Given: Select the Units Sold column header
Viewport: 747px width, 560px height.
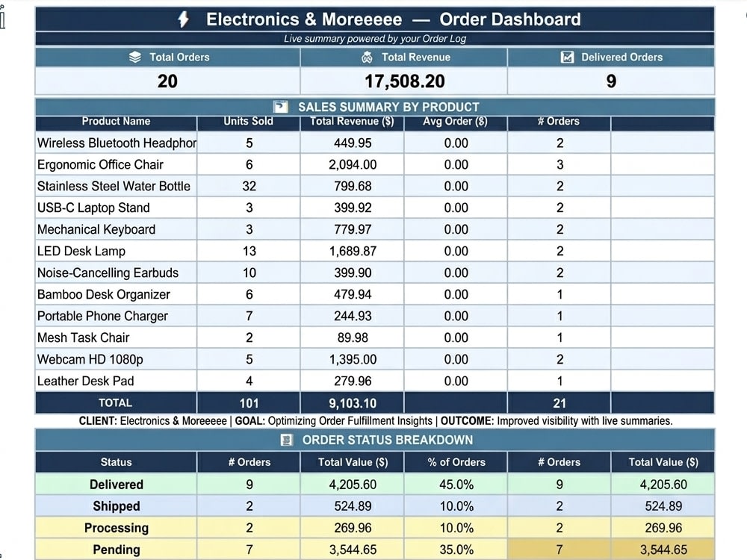Looking at the screenshot, I should point(249,122).
